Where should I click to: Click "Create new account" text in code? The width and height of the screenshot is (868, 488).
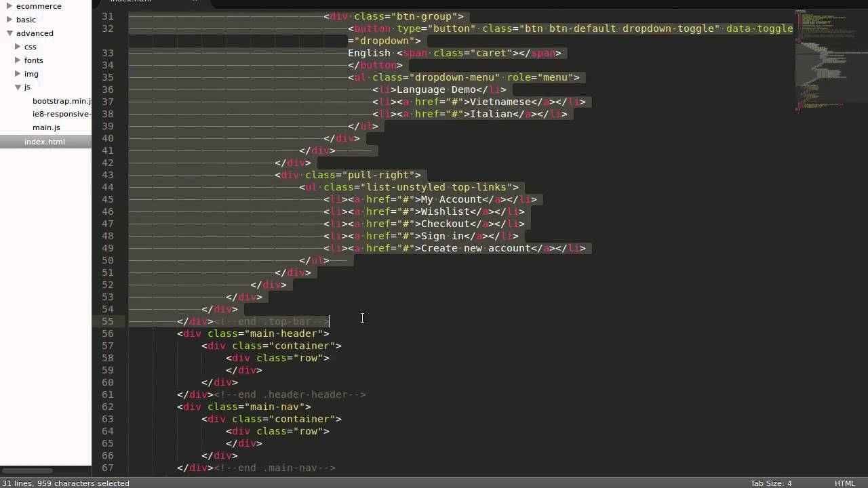(x=476, y=248)
